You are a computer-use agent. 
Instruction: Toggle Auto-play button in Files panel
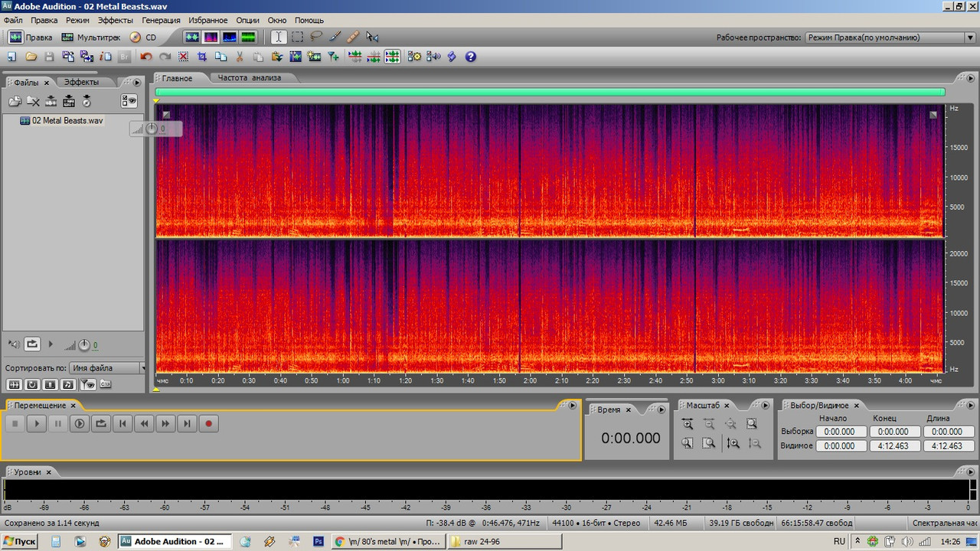click(x=13, y=344)
